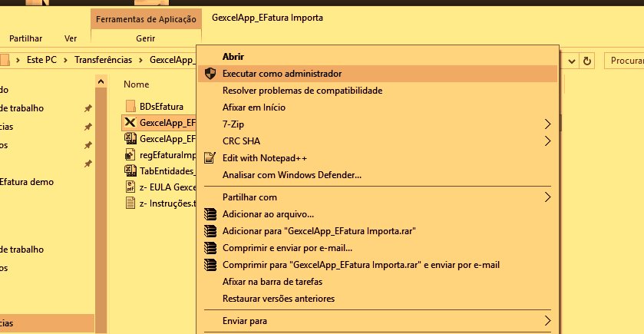The width and height of the screenshot is (644, 334).
Task: Click the Notepad++ icon in the context menu
Action: tap(210, 158)
